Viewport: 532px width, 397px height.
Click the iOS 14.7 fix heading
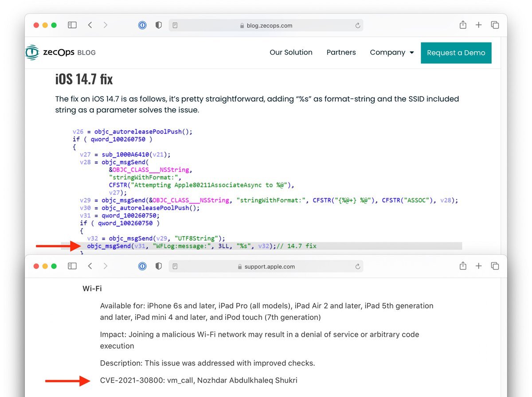(x=84, y=79)
